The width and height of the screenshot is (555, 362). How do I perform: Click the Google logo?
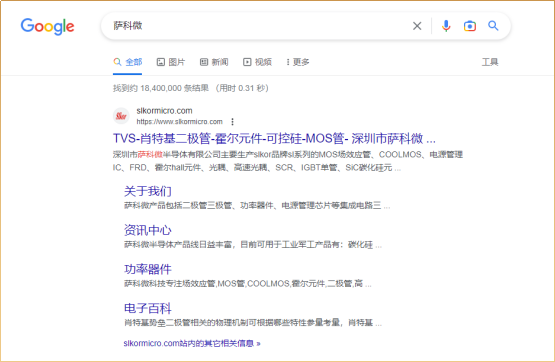pos(47,27)
